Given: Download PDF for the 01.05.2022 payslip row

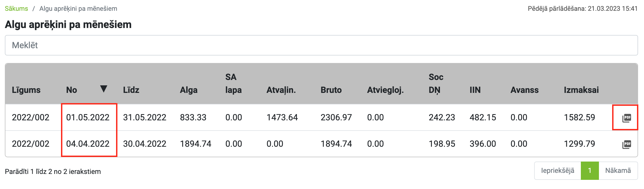Looking at the screenshot, I should pos(626,118).
